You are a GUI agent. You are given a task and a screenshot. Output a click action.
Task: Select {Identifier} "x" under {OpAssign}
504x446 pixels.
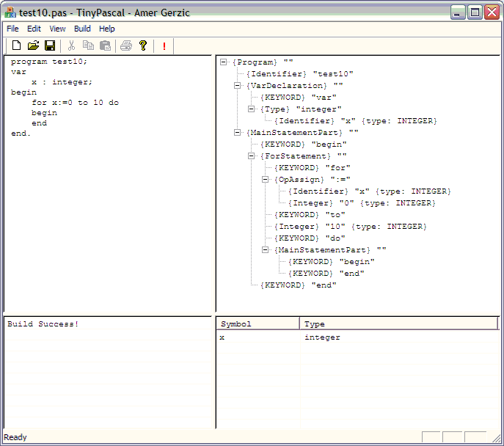click(x=369, y=191)
